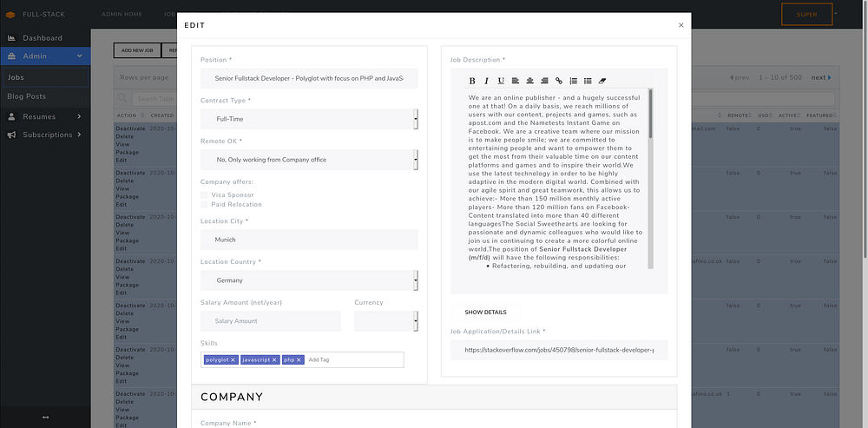Click the 'Rows per page' label
The height and width of the screenshot is (428, 868).
[144, 77]
